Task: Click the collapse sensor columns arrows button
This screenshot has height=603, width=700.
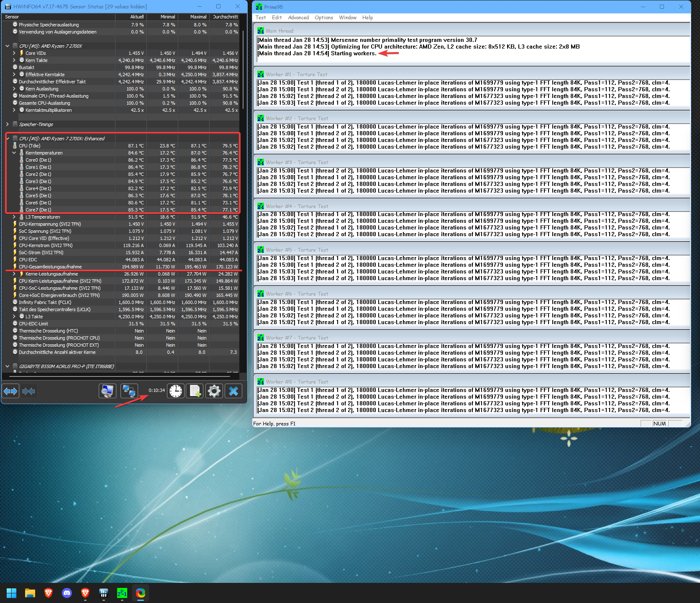Action: pyautogui.click(x=29, y=391)
